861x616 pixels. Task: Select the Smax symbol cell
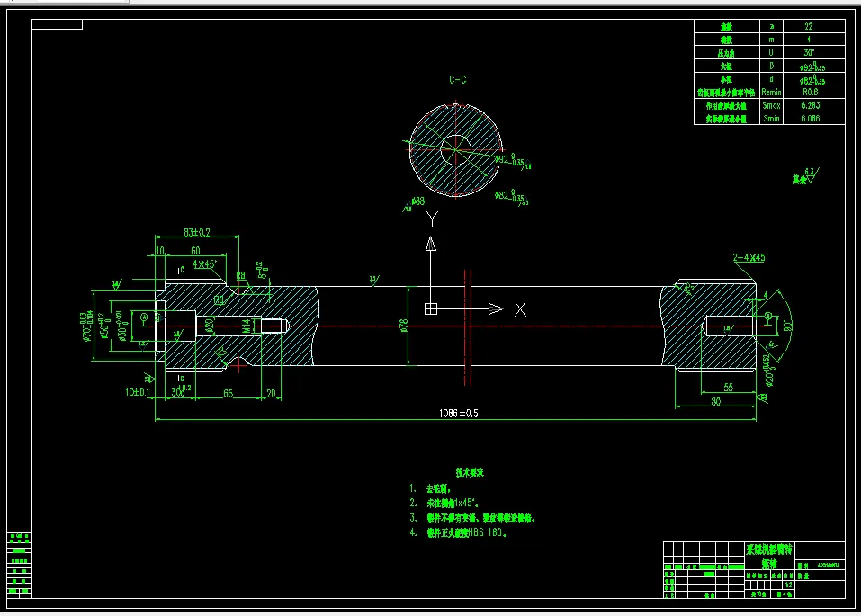772,105
